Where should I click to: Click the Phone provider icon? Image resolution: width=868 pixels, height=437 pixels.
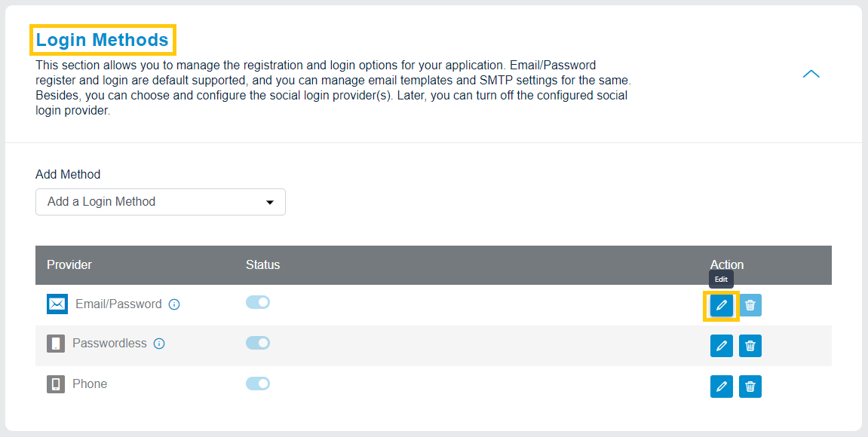pyautogui.click(x=57, y=384)
